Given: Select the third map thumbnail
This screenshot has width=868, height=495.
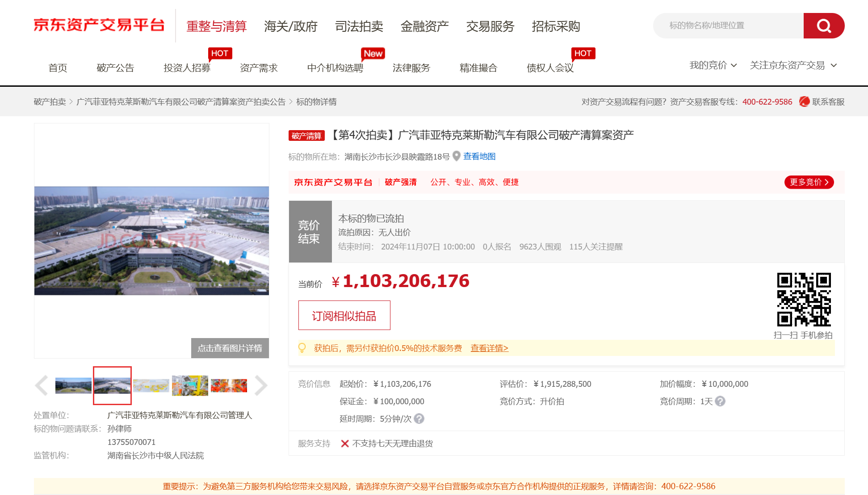Looking at the screenshot, I should 151,385.
